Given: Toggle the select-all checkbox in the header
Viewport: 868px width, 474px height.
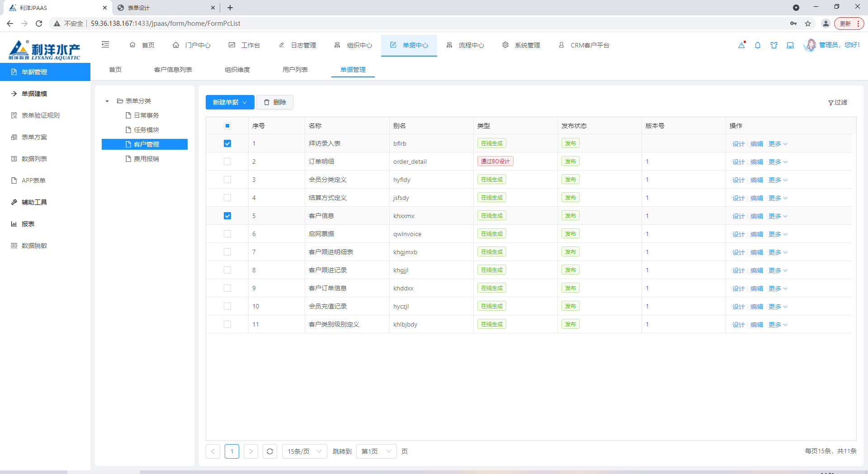Looking at the screenshot, I should [x=227, y=125].
